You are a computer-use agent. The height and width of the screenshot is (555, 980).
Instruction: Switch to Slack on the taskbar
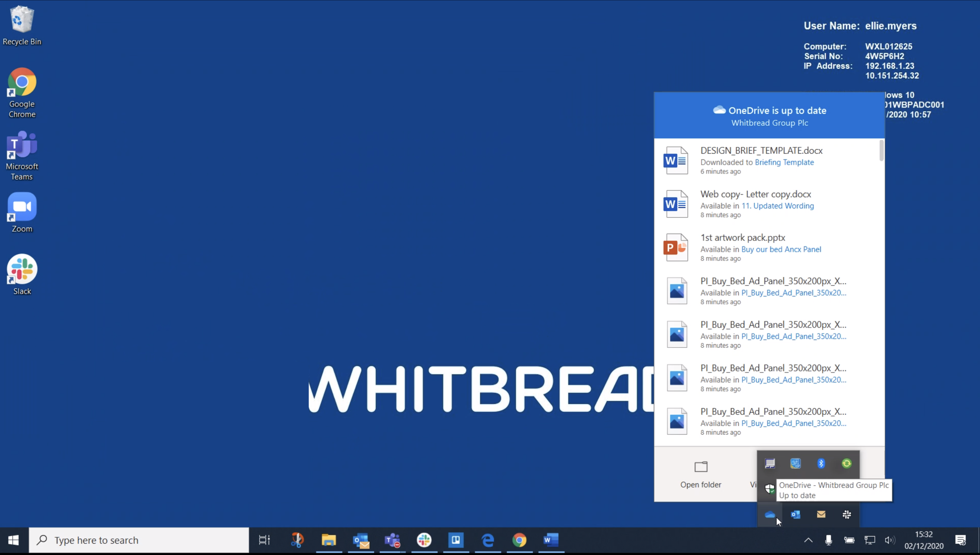424,540
